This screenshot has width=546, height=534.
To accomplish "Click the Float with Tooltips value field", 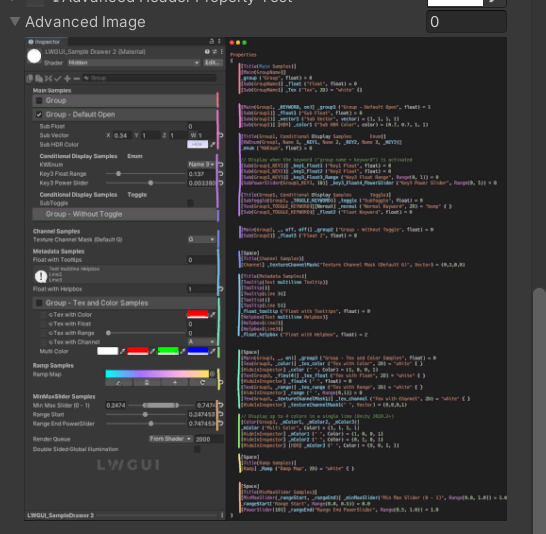I will 201,260.
